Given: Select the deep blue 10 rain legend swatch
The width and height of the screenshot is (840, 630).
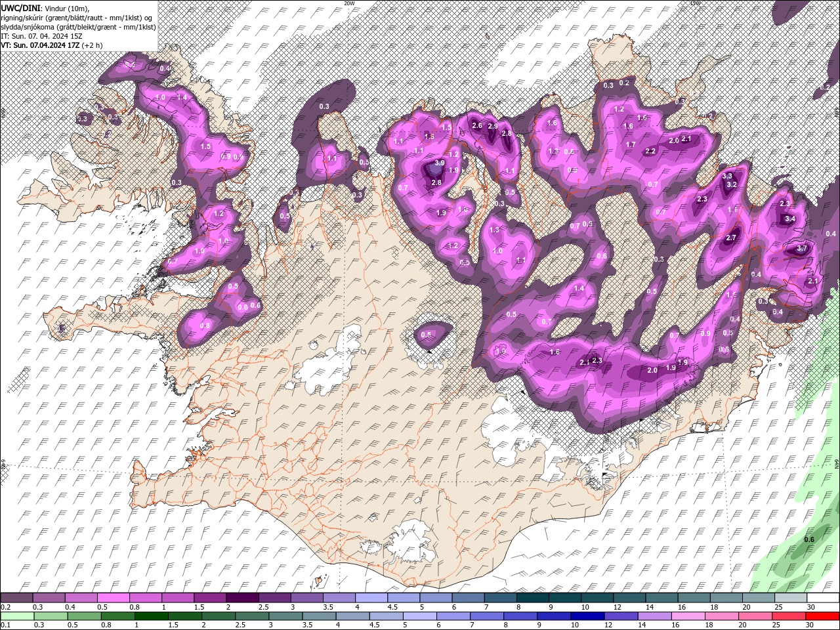Looking at the screenshot, I should [x=587, y=616].
